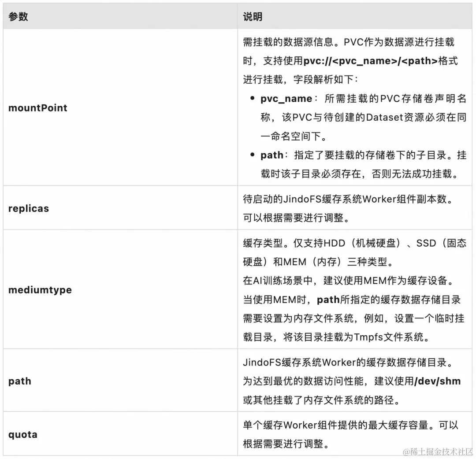Click the mediumtype description cell

tap(353, 290)
